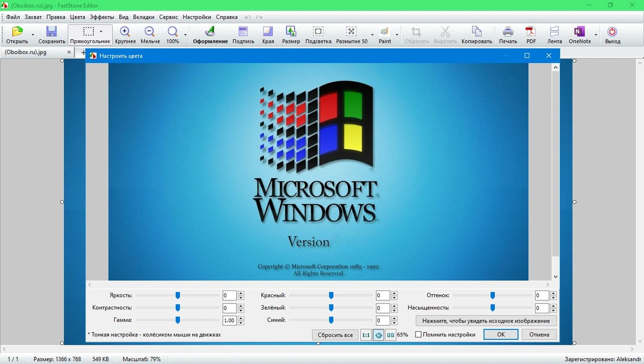Click the redo arrow in menu bar
644x364 pixels.
(x=260, y=17)
